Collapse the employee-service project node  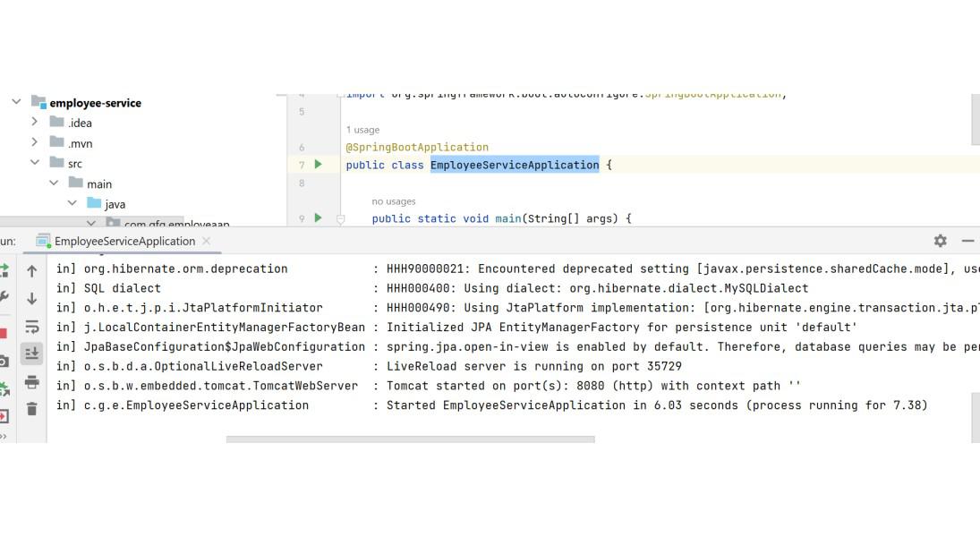tap(14, 102)
